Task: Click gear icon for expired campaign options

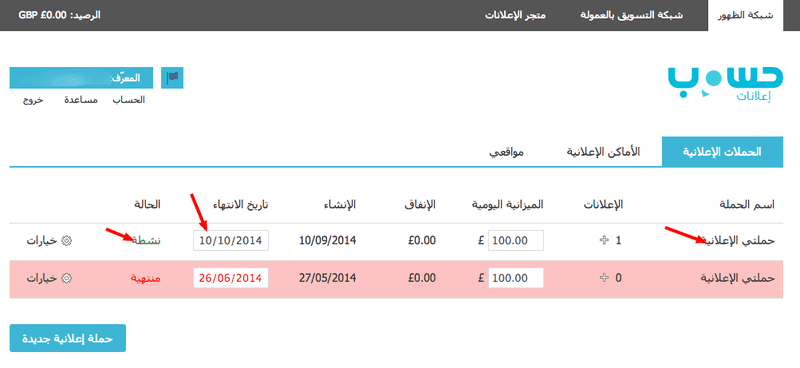Action: point(65,278)
